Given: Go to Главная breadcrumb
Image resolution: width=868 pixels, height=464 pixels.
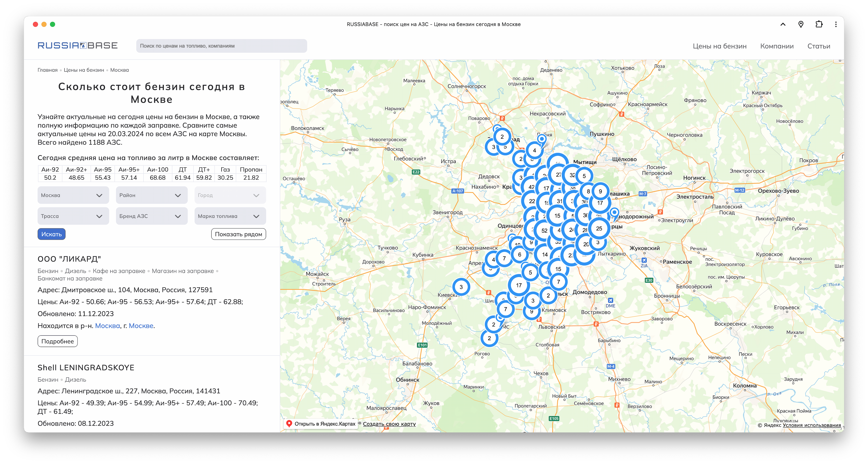Looking at the screenshot, I should pos(47,70).
